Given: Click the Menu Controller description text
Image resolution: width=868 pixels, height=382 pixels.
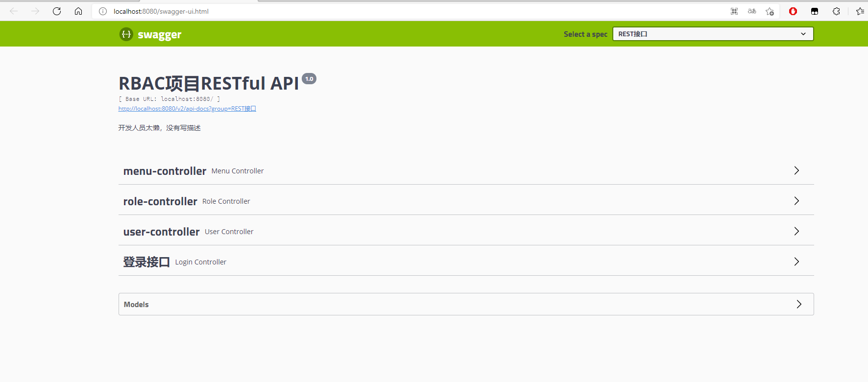Looking at the screenshot, I should [238, 171].
